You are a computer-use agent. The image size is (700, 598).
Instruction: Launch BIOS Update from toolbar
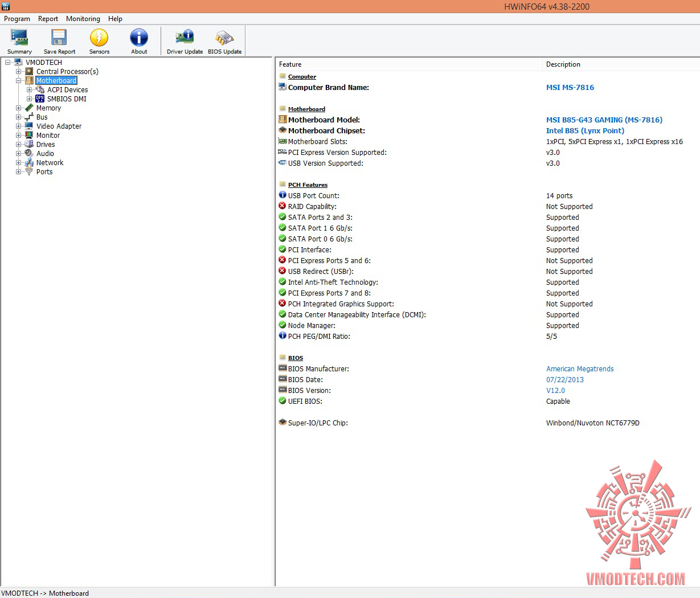click(224, 38)
